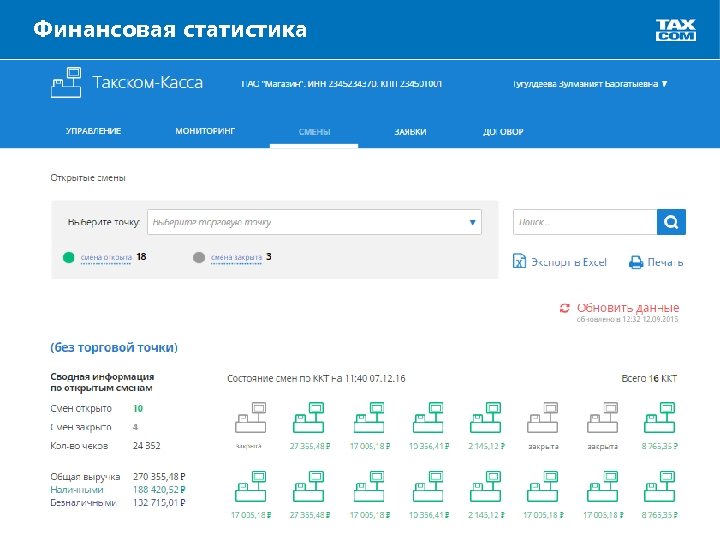Click the Сводная информация по открытым сменам heading
Image resolution: width=720 pixels, height=540 pixels.
102,382
